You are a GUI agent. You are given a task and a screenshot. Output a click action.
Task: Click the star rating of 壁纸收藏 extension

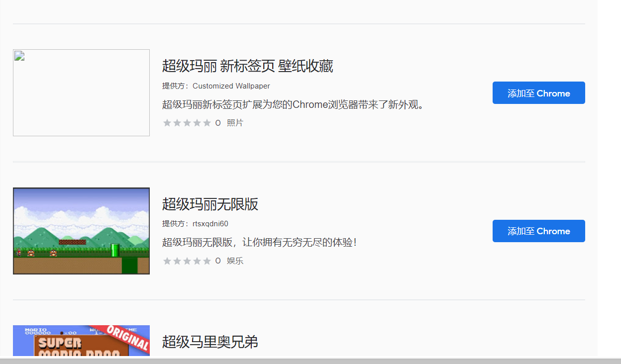pyautogui.click(x=187, y=123)
